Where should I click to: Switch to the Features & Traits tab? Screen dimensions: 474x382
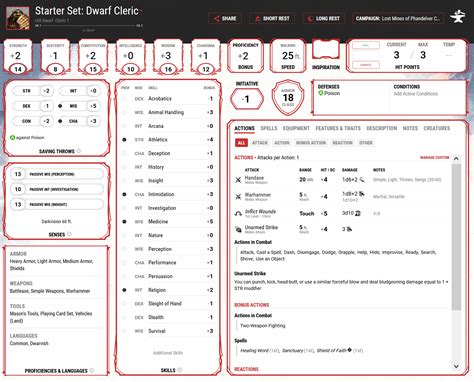[338, 128]
